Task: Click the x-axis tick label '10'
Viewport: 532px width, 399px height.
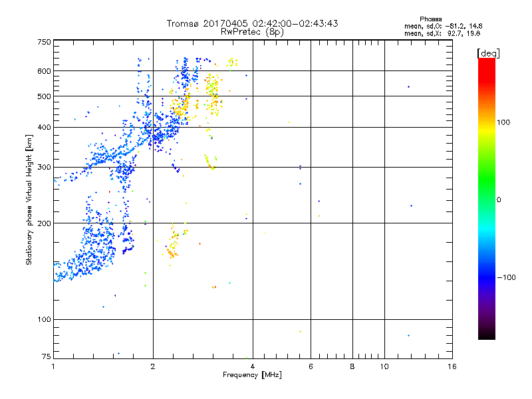Action: point(384,366)
